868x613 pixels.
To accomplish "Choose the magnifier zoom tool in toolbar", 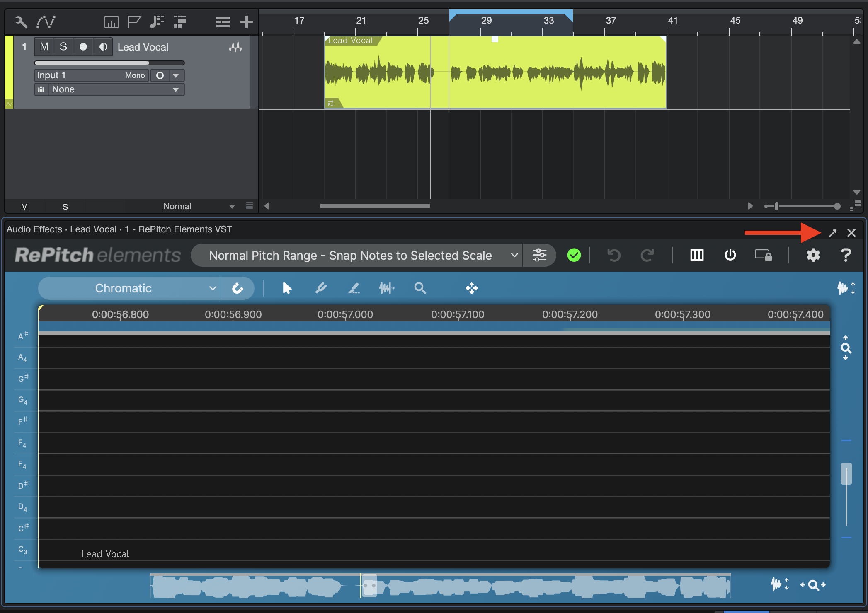I will point(420,288).
